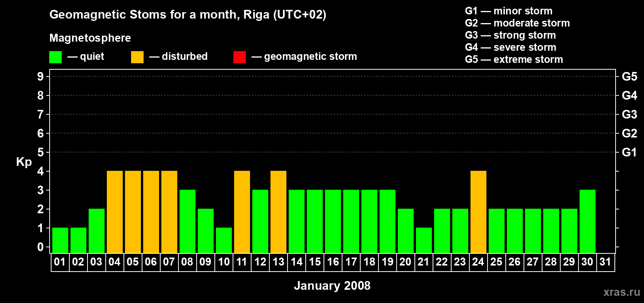Click the Kp axis label
Screen dimensions: 644x303
point(24,162)
